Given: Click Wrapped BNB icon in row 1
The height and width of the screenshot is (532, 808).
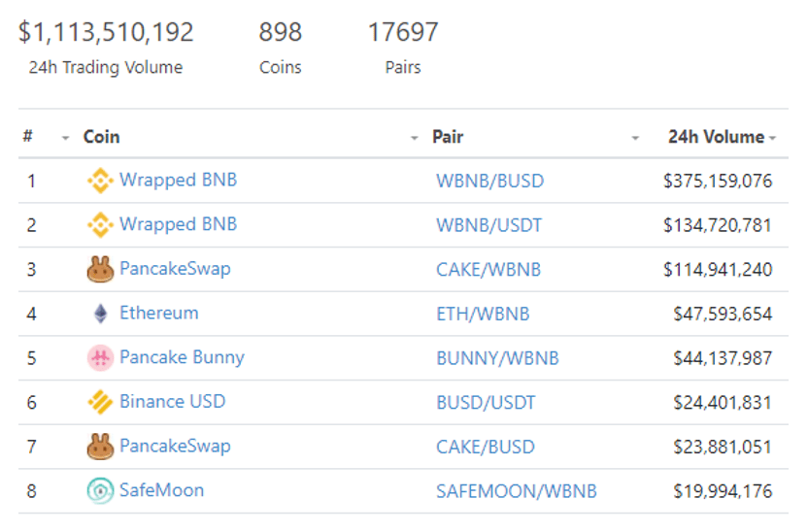Looking at the screenshot, I should tap(100, 181).
